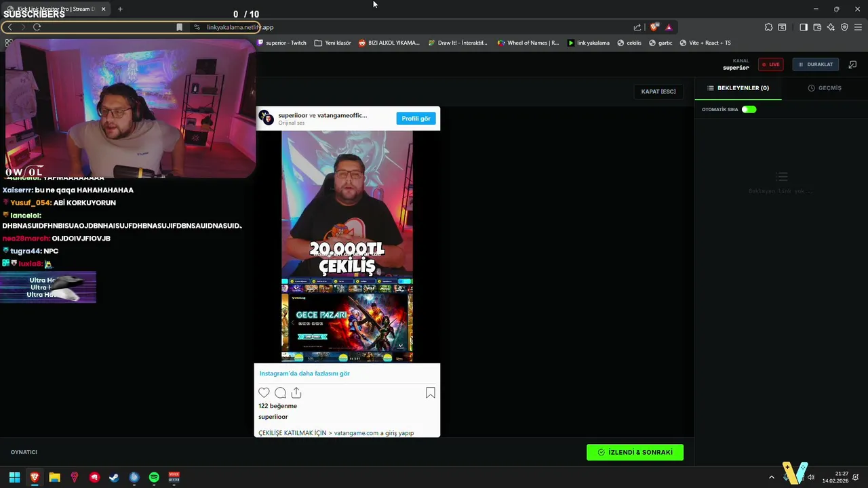Switch to the BEKLEYENLER (0) tab
Viewport: 868px width, 488px height.
(738, 88)
